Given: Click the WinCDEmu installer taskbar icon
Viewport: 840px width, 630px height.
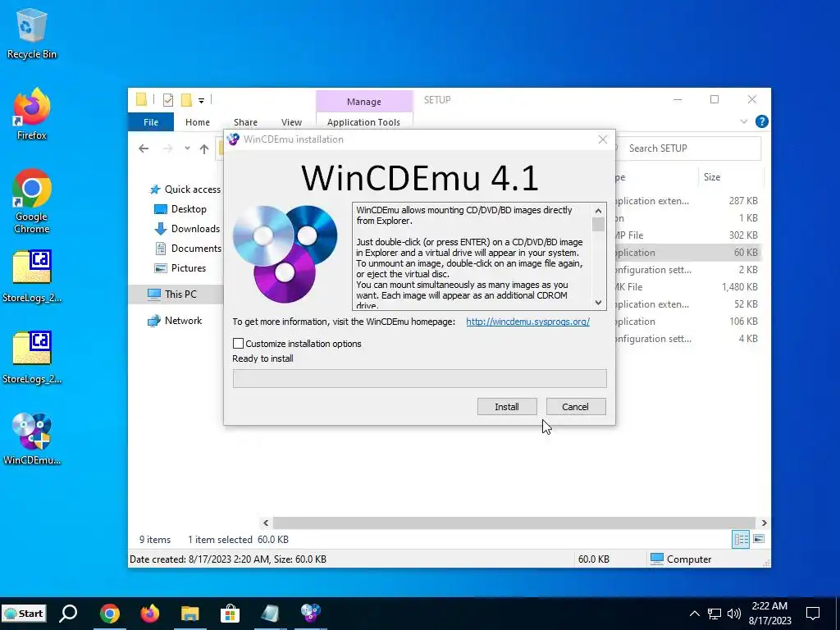Looking at the screenshot, I should point(310,614).
